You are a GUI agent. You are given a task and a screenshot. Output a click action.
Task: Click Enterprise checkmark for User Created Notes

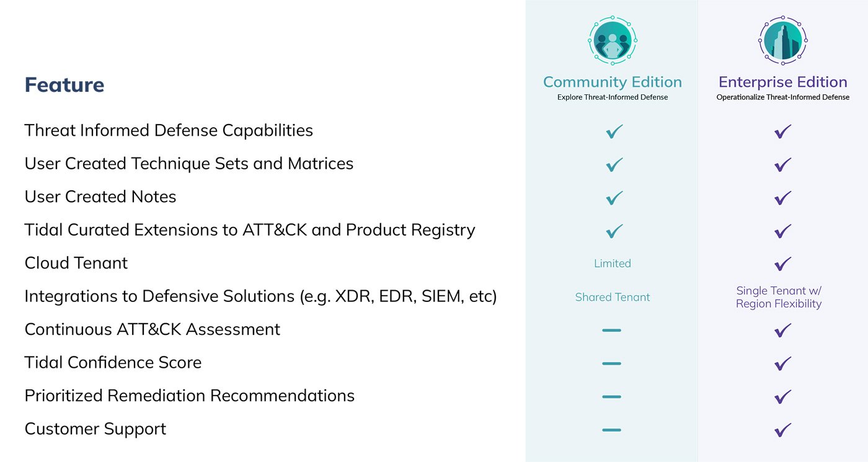click(783, 198)
